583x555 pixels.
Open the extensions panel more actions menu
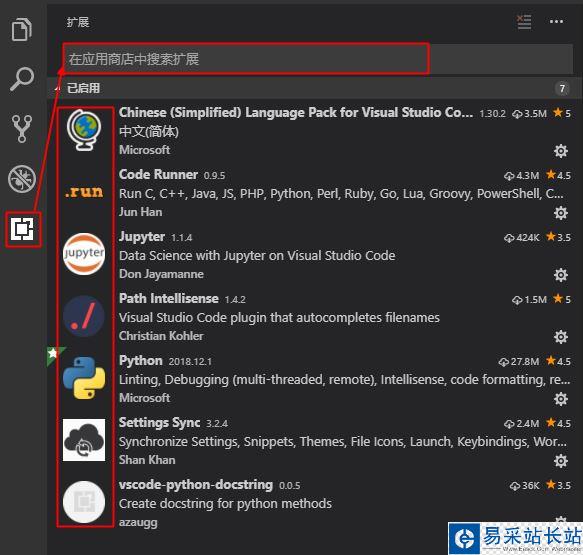[556, 22]
